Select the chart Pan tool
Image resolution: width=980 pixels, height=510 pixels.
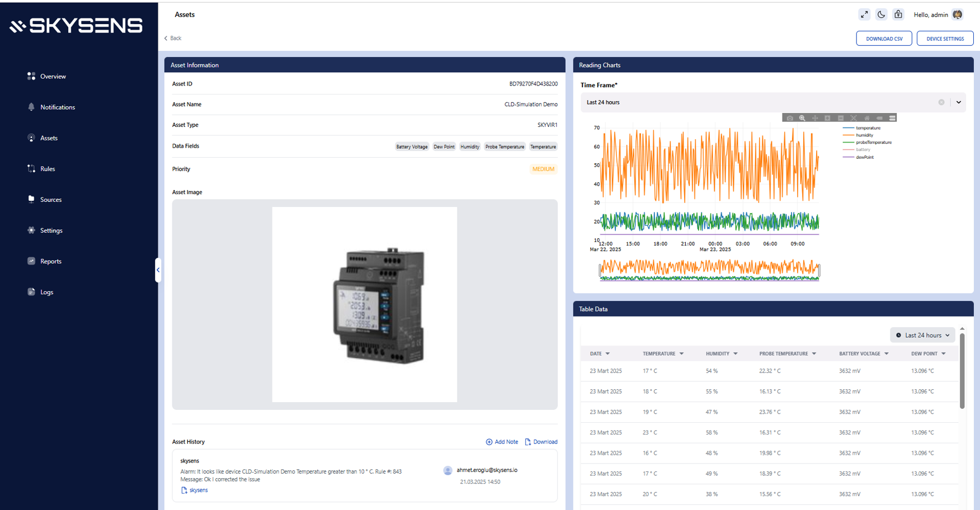tap(815, 118)
